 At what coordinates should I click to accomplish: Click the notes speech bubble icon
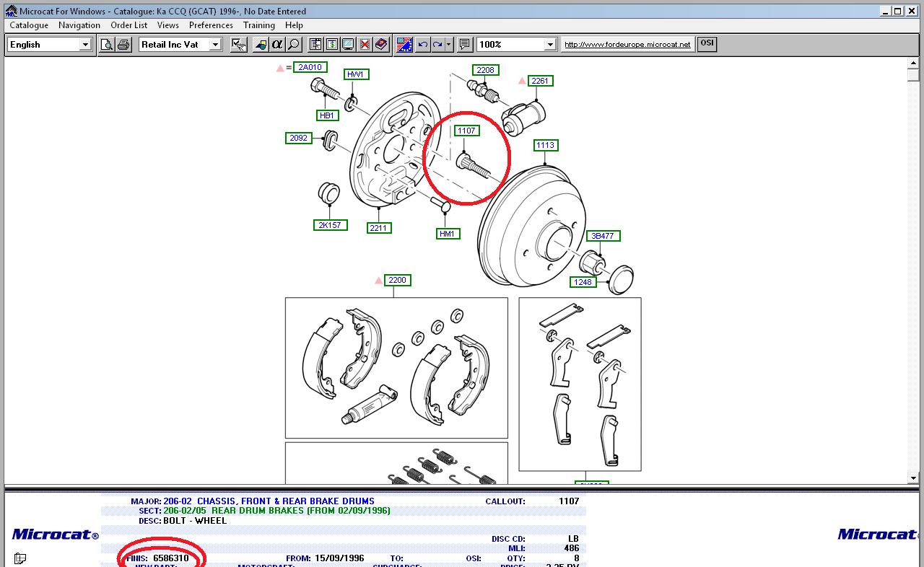[x=464, y=45]
